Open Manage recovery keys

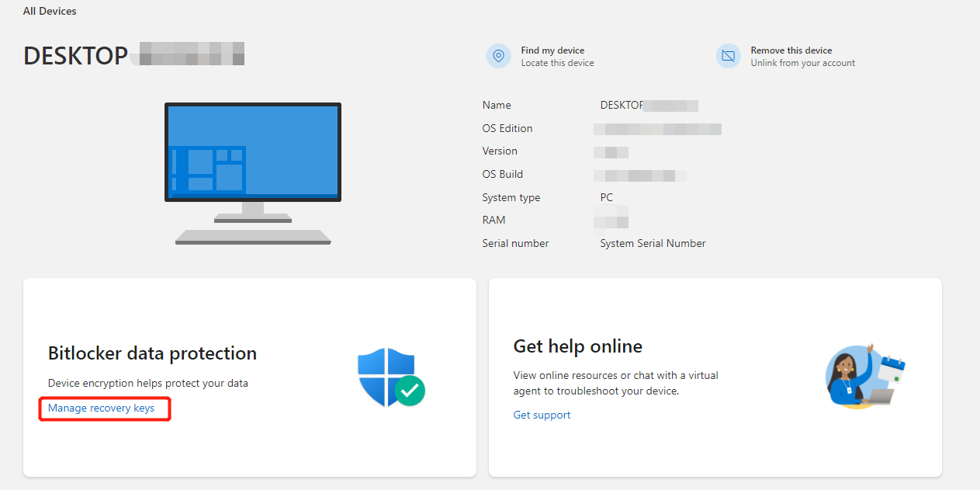(x=104, y=408)
